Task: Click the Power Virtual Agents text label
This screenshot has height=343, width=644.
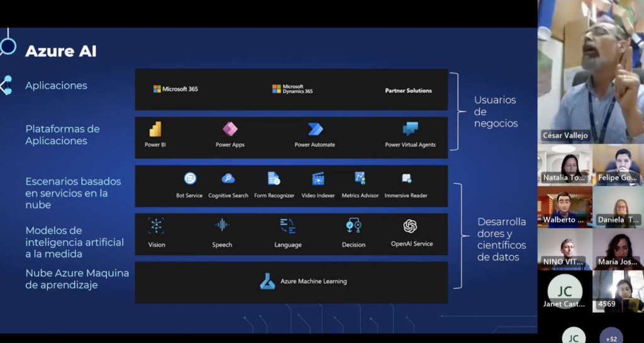Action: click(410, 145)
